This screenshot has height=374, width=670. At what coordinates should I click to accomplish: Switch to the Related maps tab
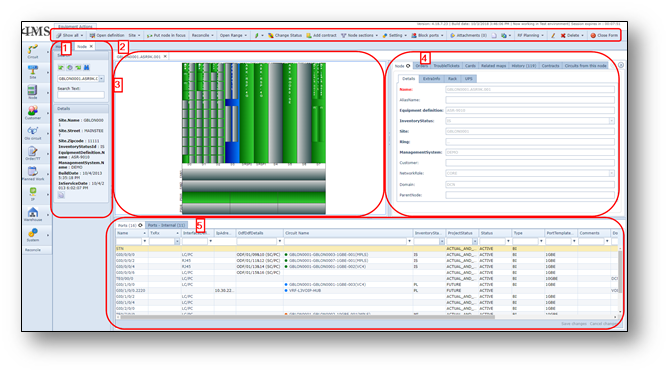point(494,66)
